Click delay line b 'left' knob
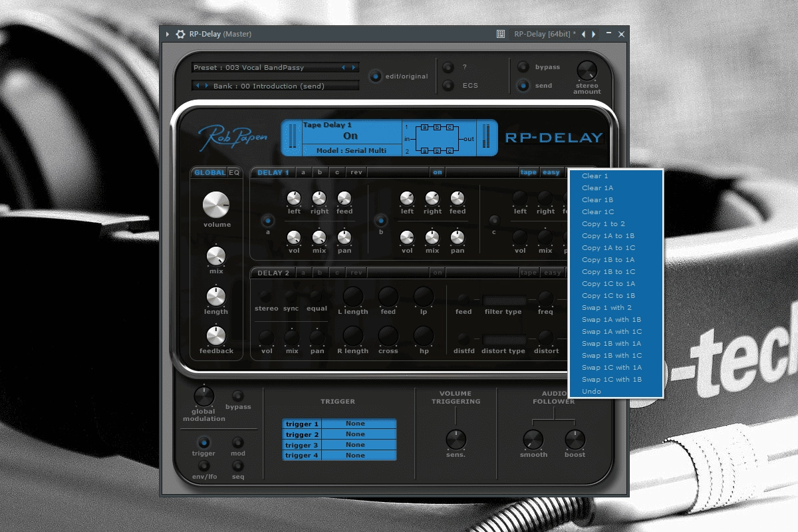Image resolution: width=798 pixels, height=532 pixels. click(407, 198)
